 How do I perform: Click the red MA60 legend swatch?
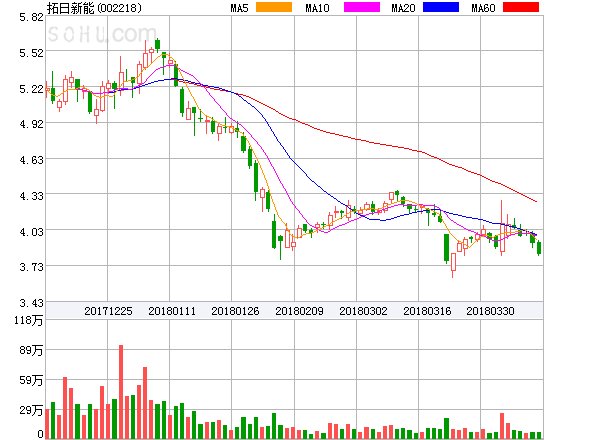click(x=521, y=7)
